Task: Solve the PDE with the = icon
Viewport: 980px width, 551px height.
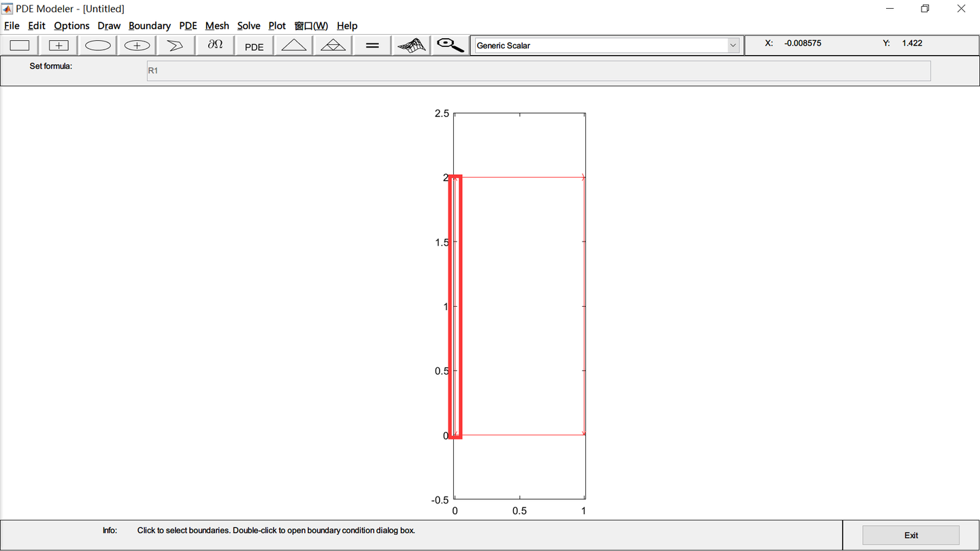Action: click(371, 45)
